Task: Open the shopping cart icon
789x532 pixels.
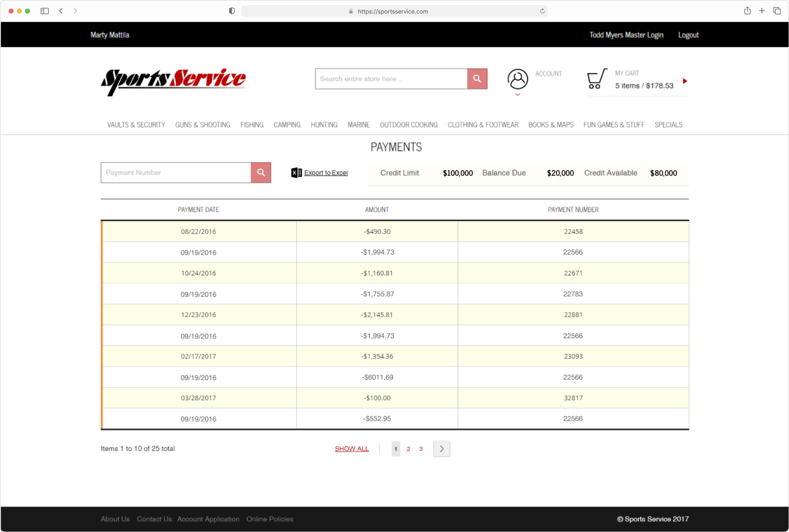Action: [x=597, y=79]
